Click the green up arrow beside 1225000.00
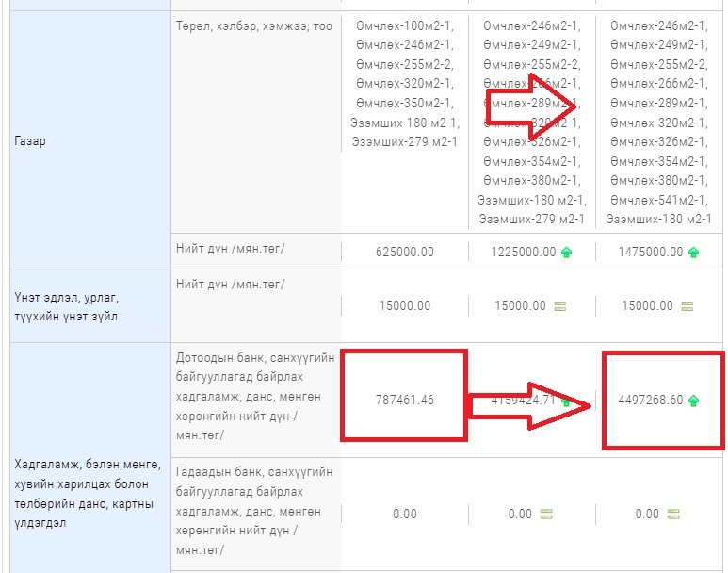The width and height of the screenshot is (728, 573). point(566,253)
